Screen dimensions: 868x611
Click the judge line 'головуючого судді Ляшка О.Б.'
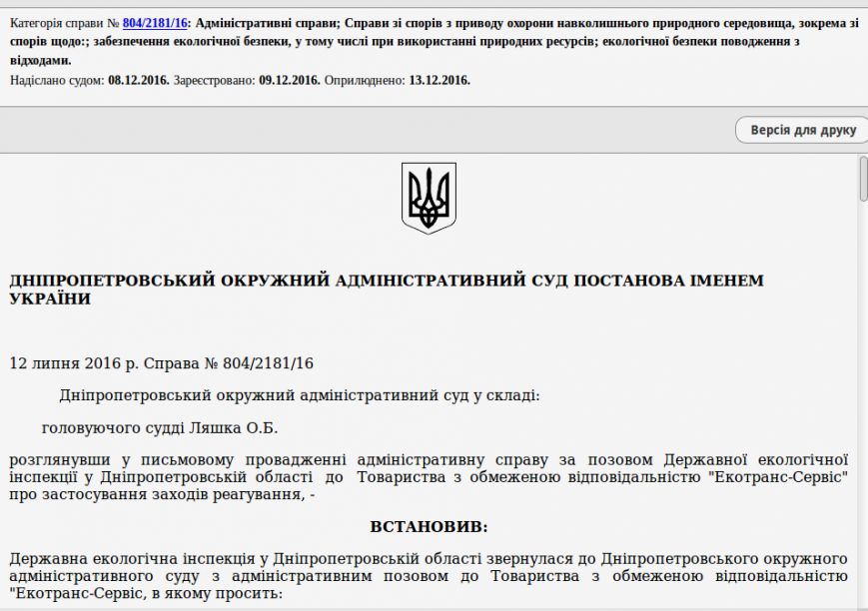(160, 428)
